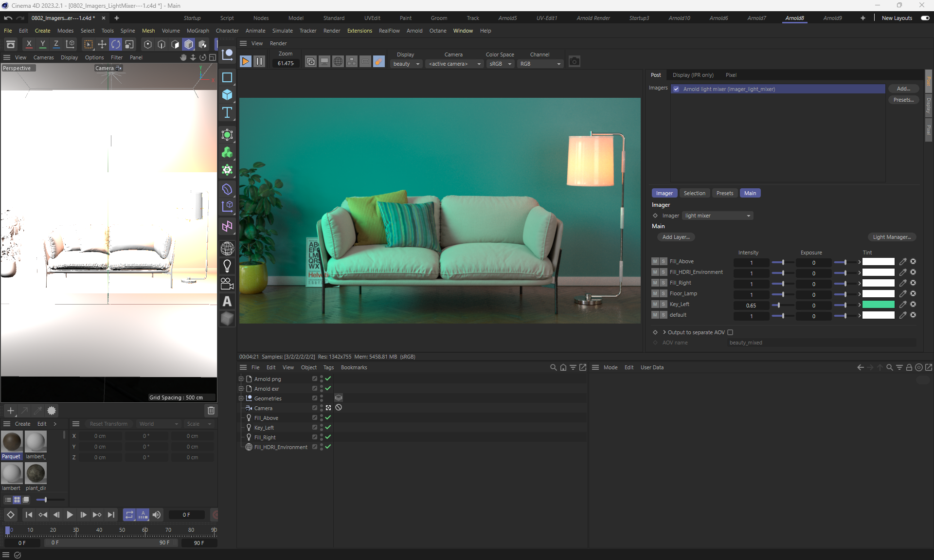Open the MoGraph menu

198,31
